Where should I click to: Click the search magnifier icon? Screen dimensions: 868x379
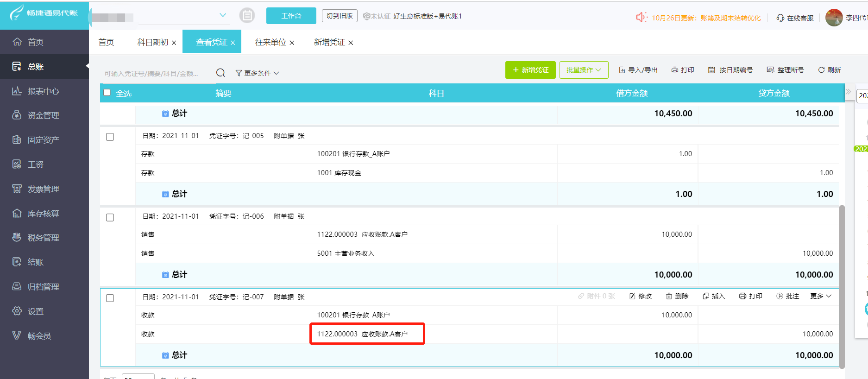(220, 73)
